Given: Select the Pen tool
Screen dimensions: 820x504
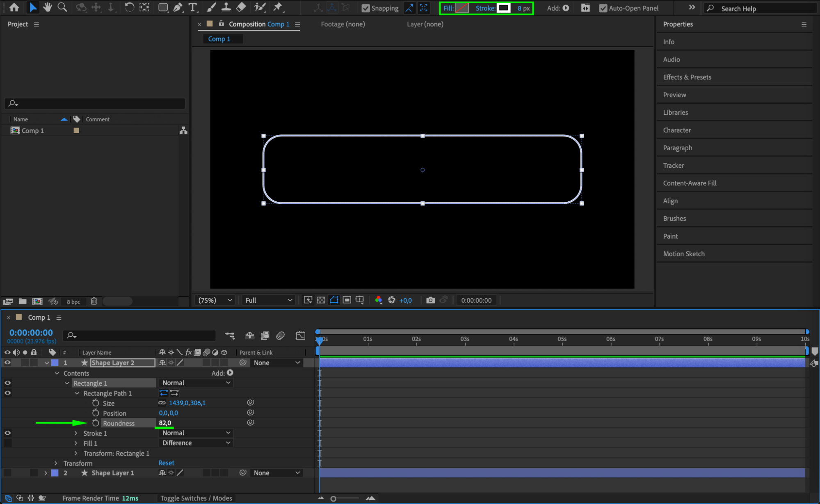Looking at the screenshot, I should [178, 7].
